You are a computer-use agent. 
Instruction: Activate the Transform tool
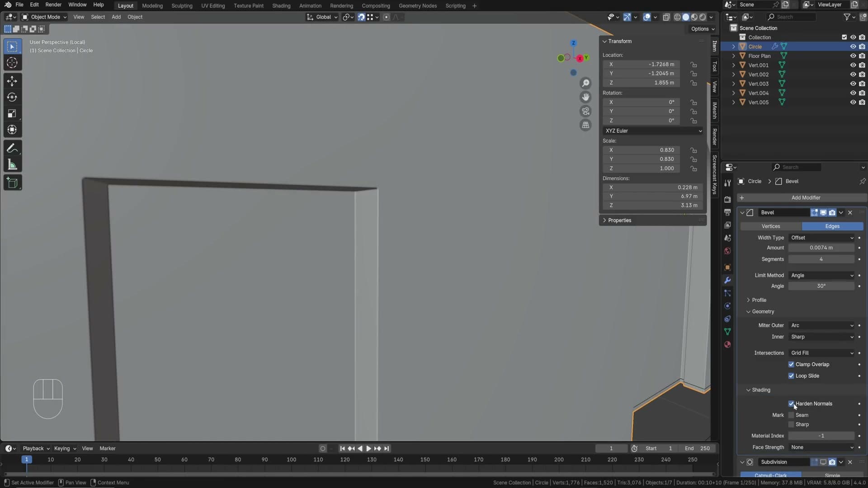pyautogui.click(x=12, y=130)
